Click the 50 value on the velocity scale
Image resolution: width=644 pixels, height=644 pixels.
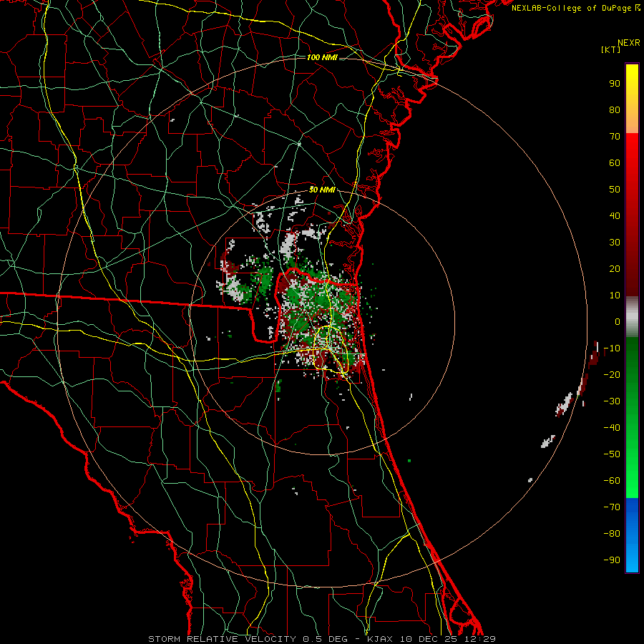(x=615, y=190)
